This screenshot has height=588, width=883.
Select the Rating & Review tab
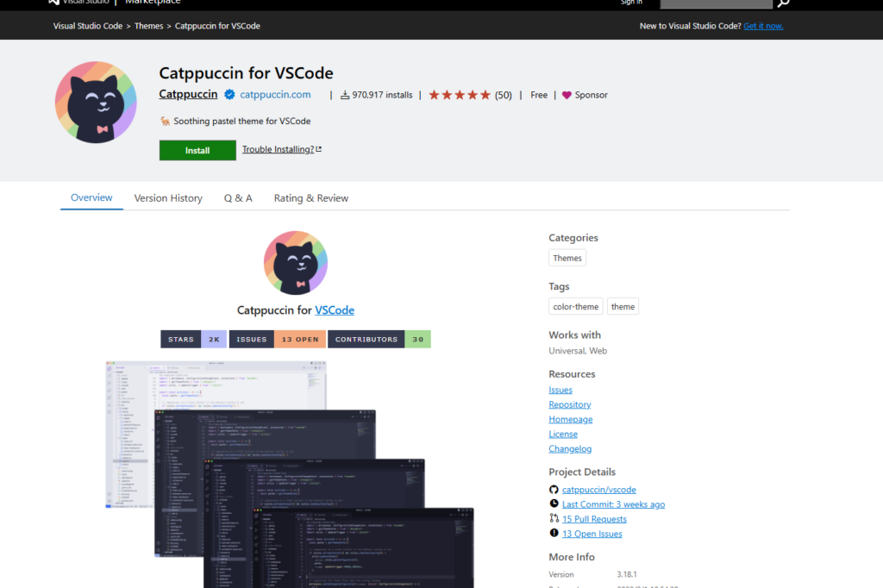click(x=311, y=198)
